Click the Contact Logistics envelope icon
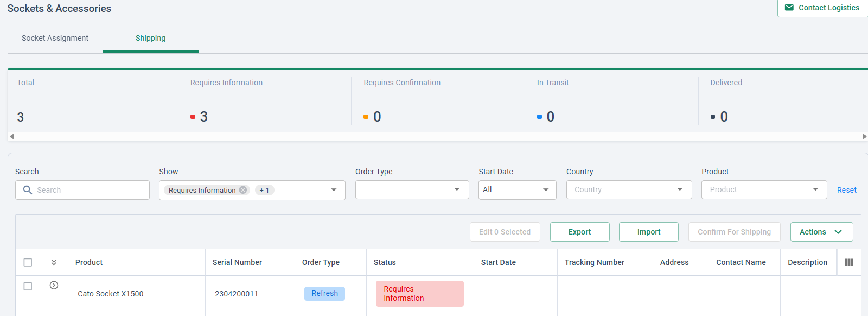Screen dimensions: 868x316 (789, 8)
